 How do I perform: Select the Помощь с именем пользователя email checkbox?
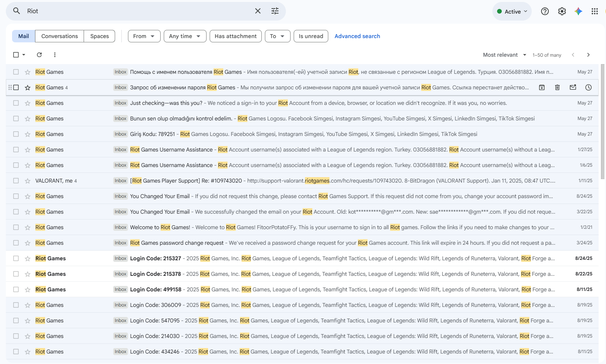click(16, 72)
